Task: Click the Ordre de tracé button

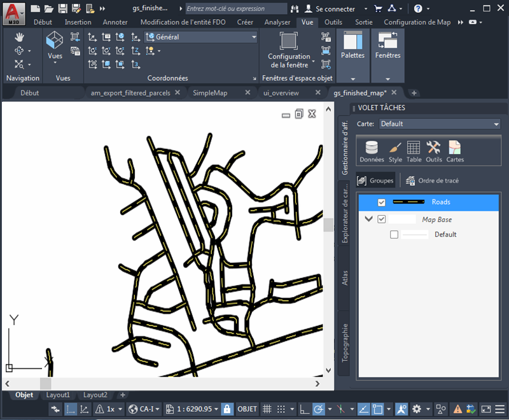Action: click(433, 181)
